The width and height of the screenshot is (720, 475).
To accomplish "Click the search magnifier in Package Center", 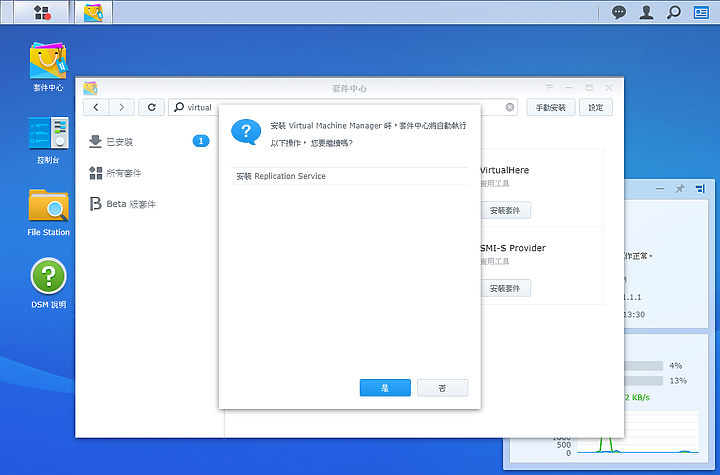I will pos(179,107).
